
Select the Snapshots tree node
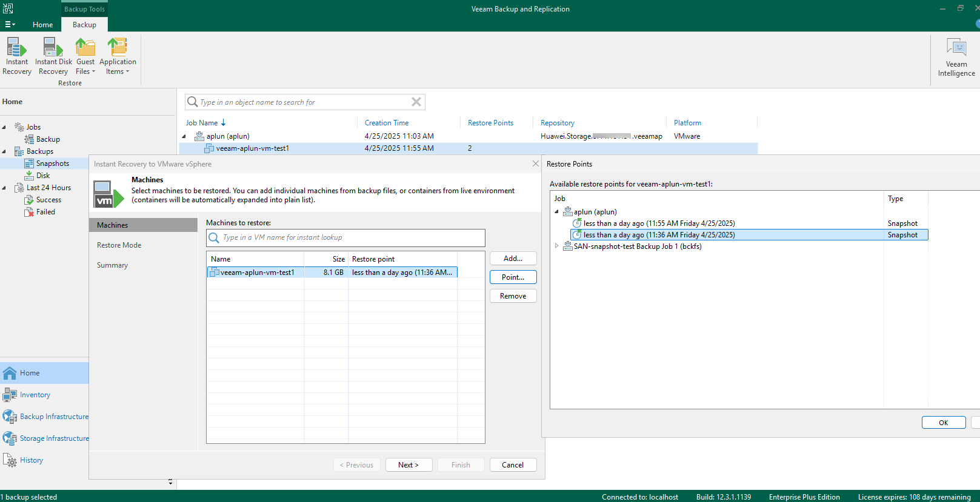pos(52,163)
